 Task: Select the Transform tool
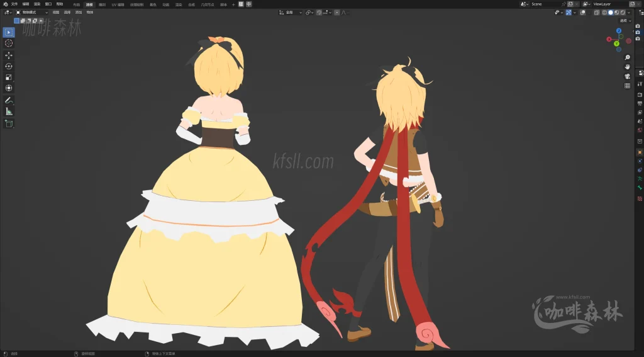pyautogui.click(x=9, y=88)
